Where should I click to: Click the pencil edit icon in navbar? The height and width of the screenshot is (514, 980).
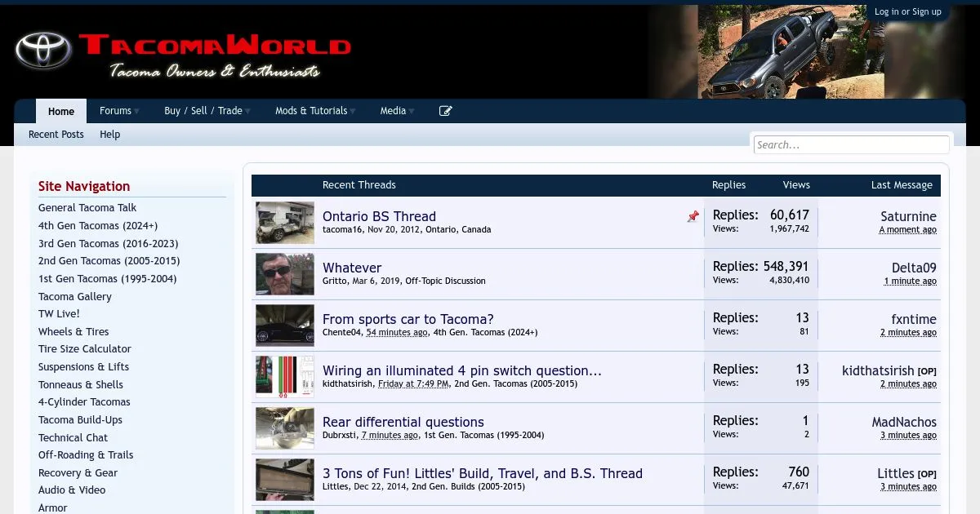(x=446, y=111)
